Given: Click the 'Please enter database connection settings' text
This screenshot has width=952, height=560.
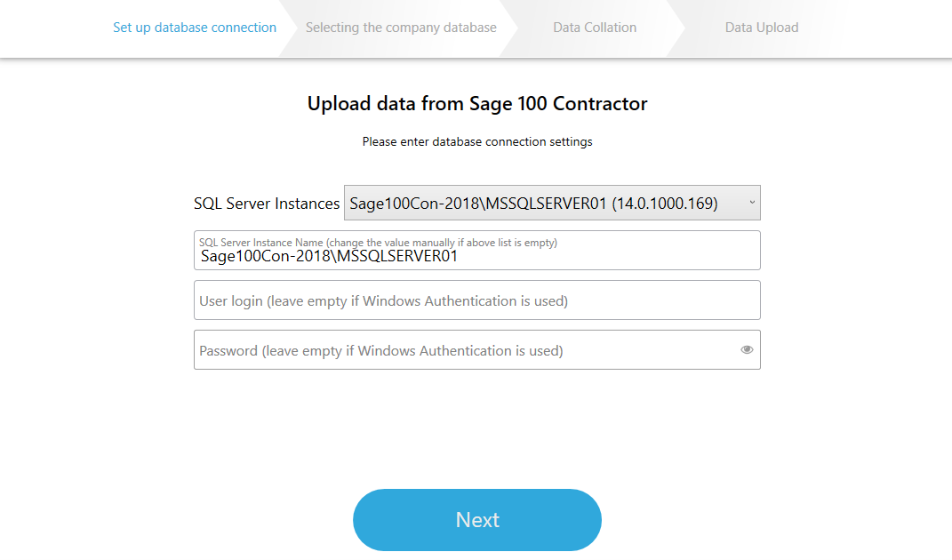Looking at the screenshot, I should (477, 141).
